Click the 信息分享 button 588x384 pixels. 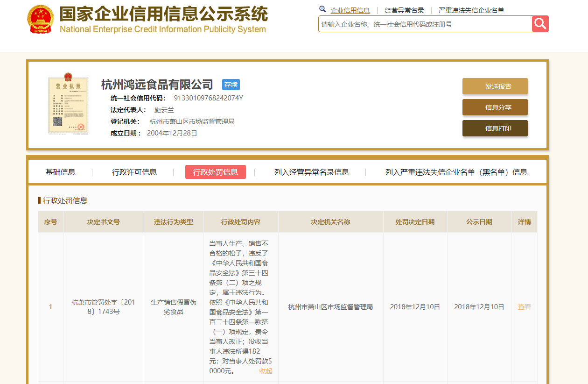click(x=495, y=107)
